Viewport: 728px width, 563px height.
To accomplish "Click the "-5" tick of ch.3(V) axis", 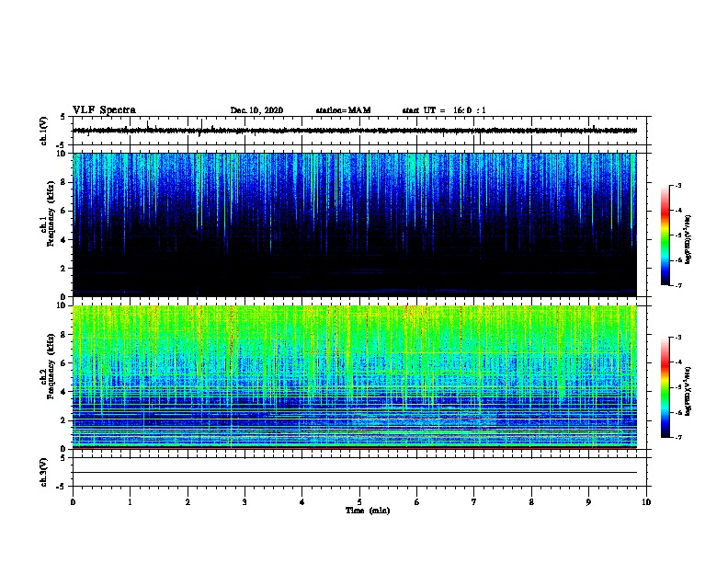I will point(63,487).
